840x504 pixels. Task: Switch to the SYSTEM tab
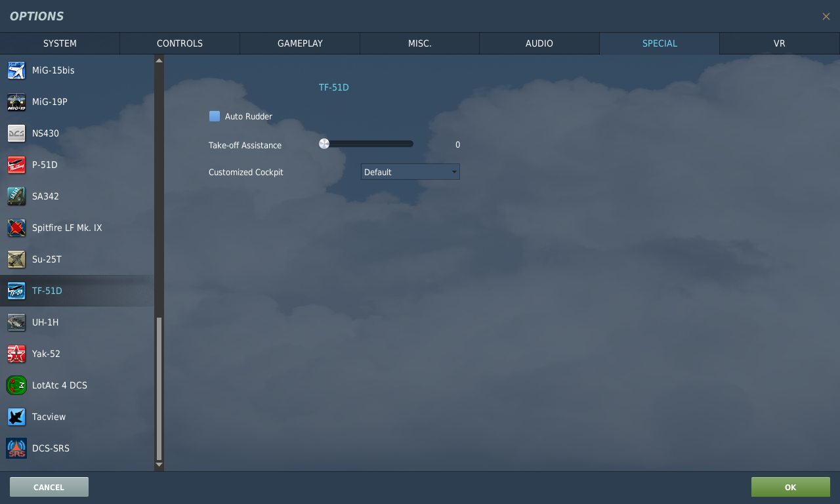click(60, 43)
